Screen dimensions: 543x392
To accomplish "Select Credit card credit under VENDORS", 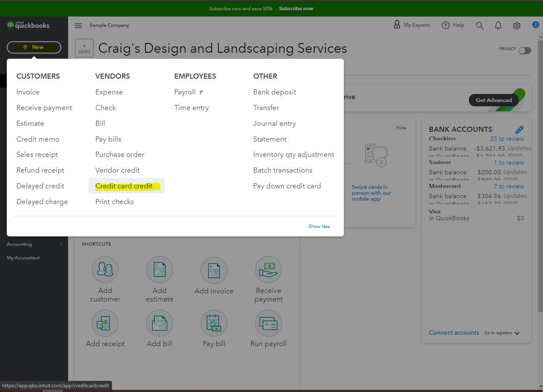I will tap(124, 186).
